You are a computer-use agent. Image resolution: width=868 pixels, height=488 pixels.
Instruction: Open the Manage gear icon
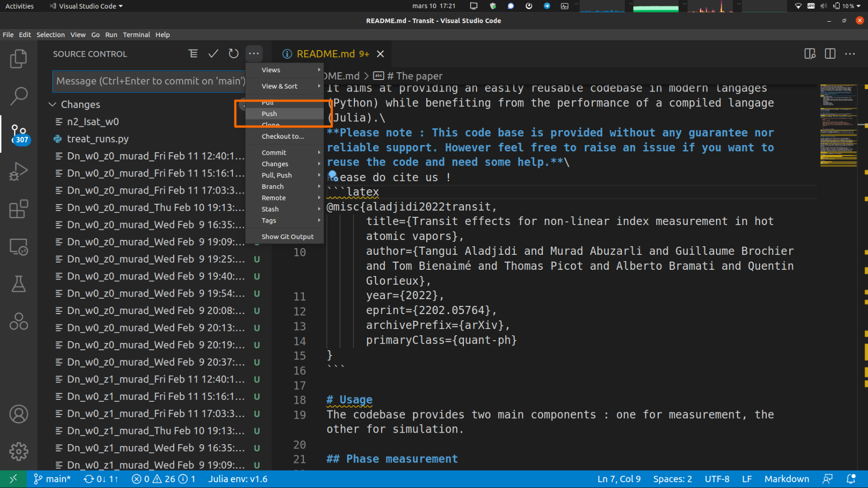(x=18, y=451)
